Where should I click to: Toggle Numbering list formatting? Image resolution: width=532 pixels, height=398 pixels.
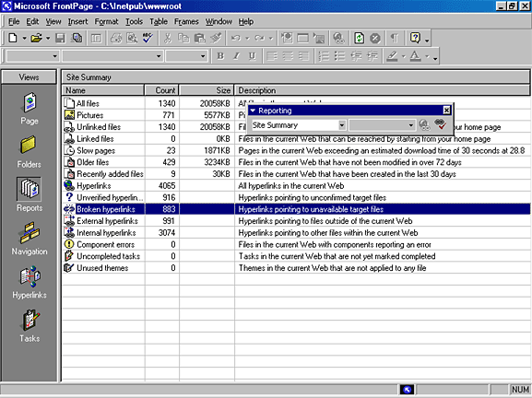click(x=324, y=56)
